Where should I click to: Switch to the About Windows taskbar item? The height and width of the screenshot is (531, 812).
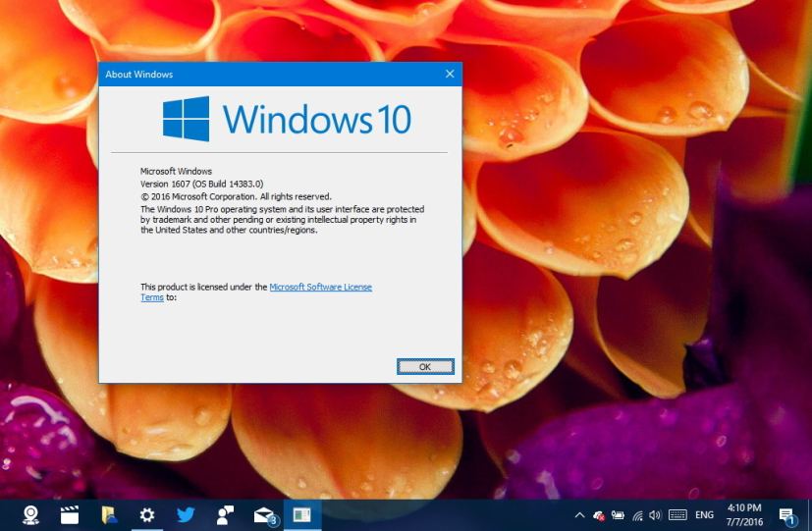pyautogui.click(x=301, y=514)
